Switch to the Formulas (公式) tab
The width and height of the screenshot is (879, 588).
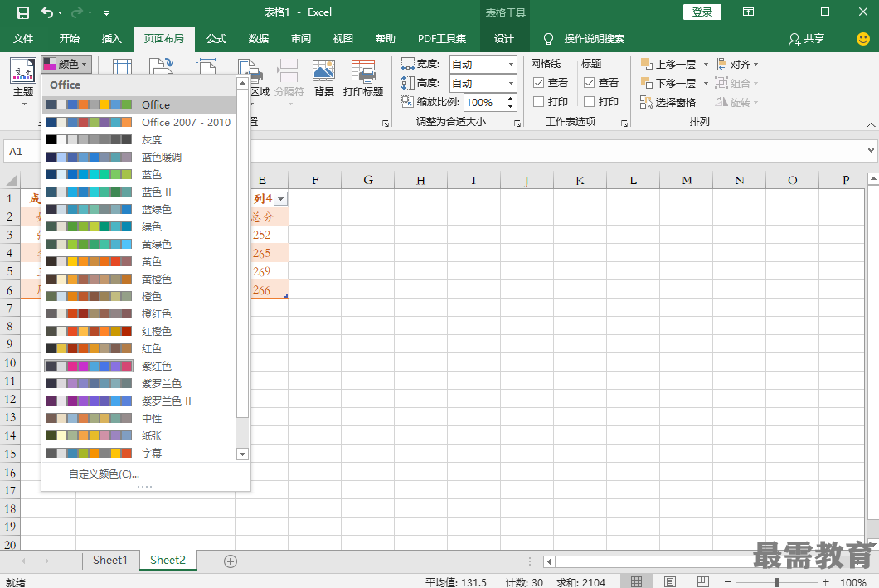216,39
